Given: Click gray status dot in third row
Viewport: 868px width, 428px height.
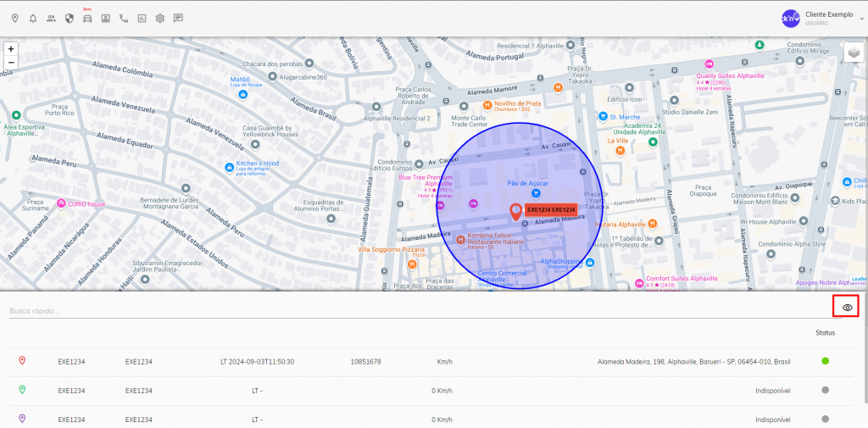Looking at the screenshot, I should pos(826,419).
